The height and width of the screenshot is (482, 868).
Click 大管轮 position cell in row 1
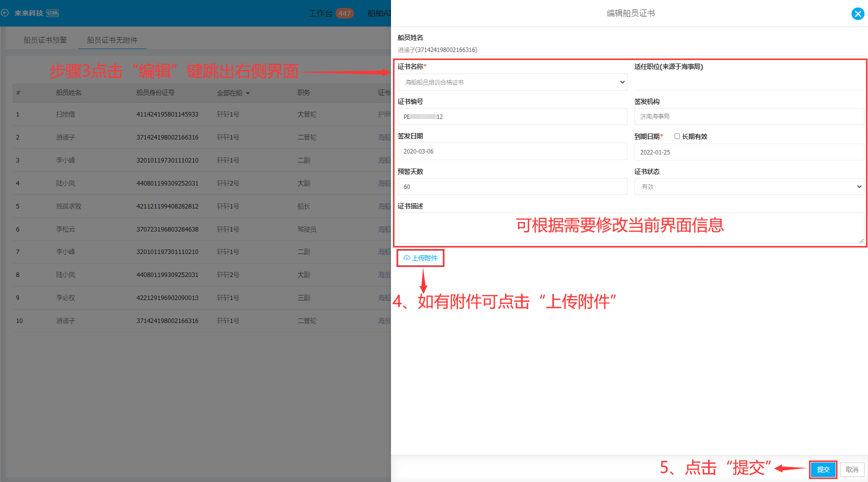[307, 114]
